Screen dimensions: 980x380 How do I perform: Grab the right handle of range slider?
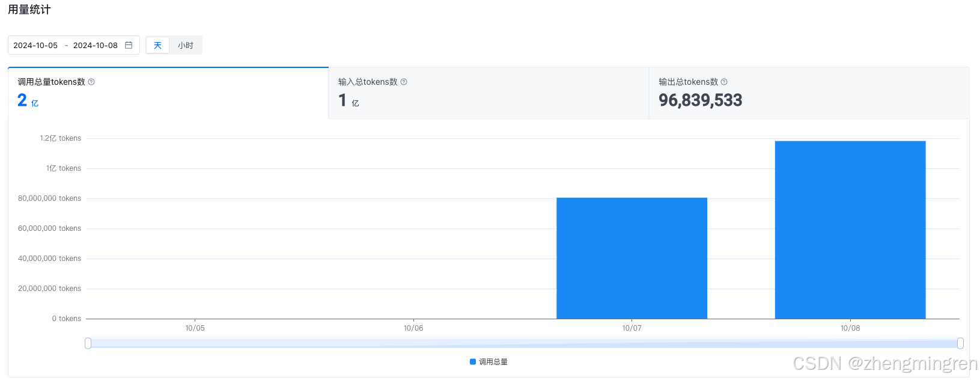point(960,343)
